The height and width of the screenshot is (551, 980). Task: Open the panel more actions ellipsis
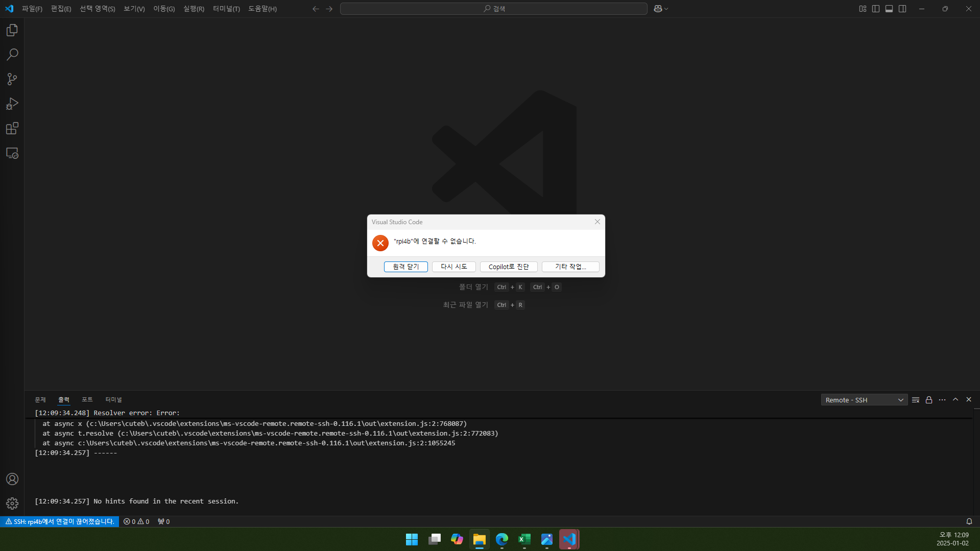click(x=942, y=400)
